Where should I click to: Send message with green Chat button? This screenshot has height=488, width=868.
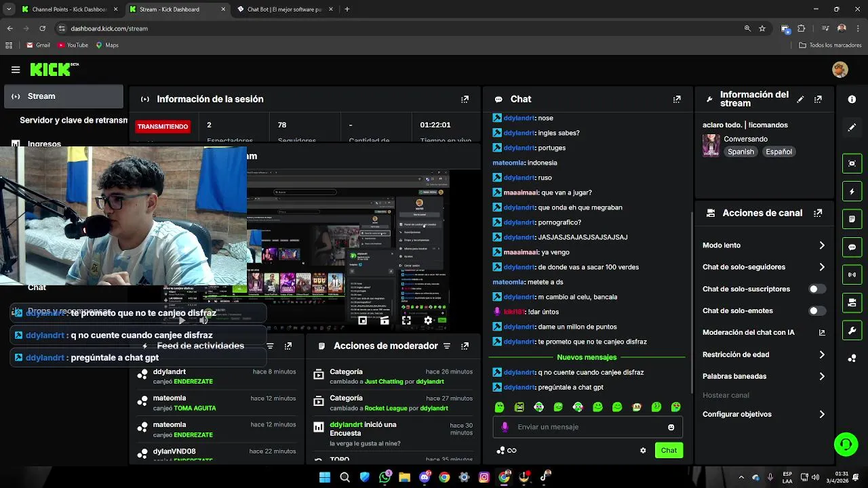pos(669,450)
